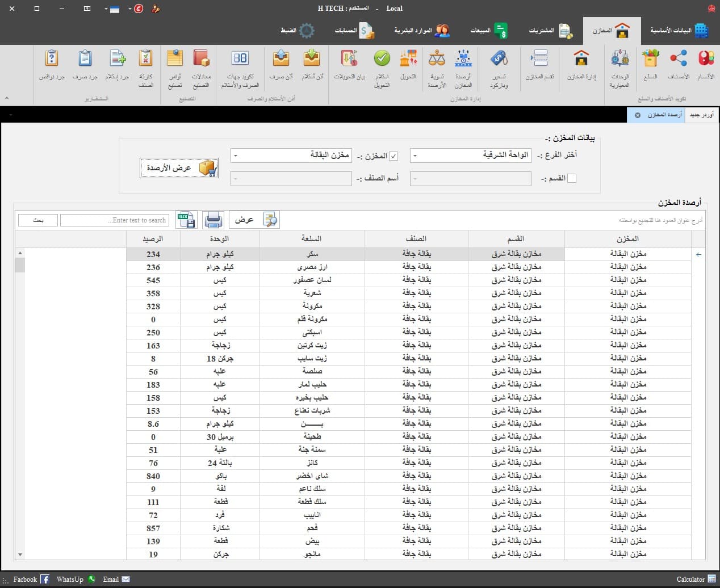Switch to البيانات الأساسية ribbon tab

(679, 31)
